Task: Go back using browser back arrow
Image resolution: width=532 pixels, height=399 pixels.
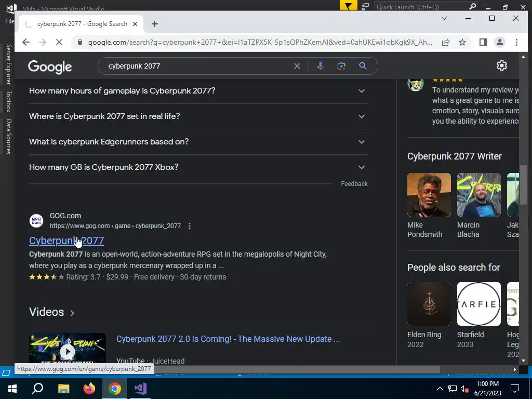Action: 26,42
